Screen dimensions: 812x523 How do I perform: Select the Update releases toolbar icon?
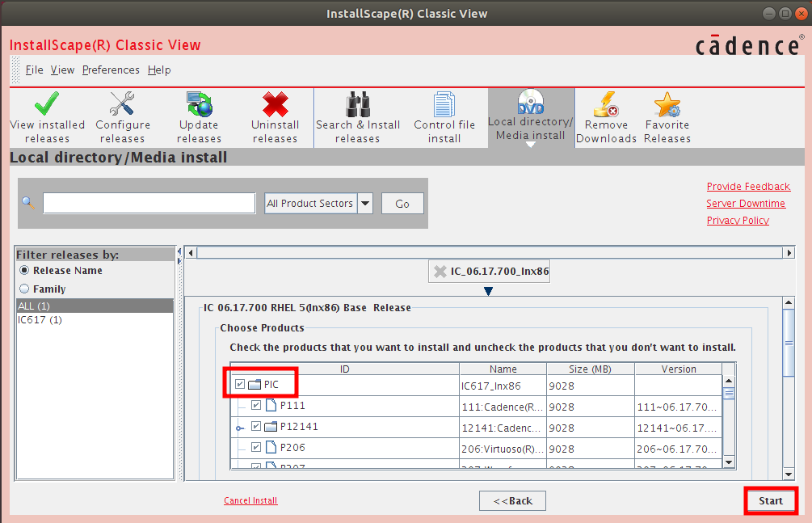pos(199,118)
